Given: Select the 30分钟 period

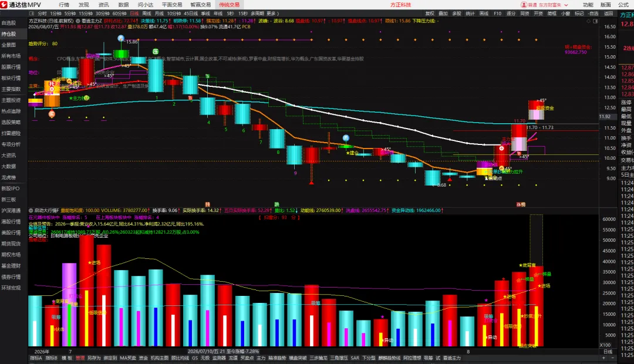Looking at the screenshot, I should coord(103,14).
